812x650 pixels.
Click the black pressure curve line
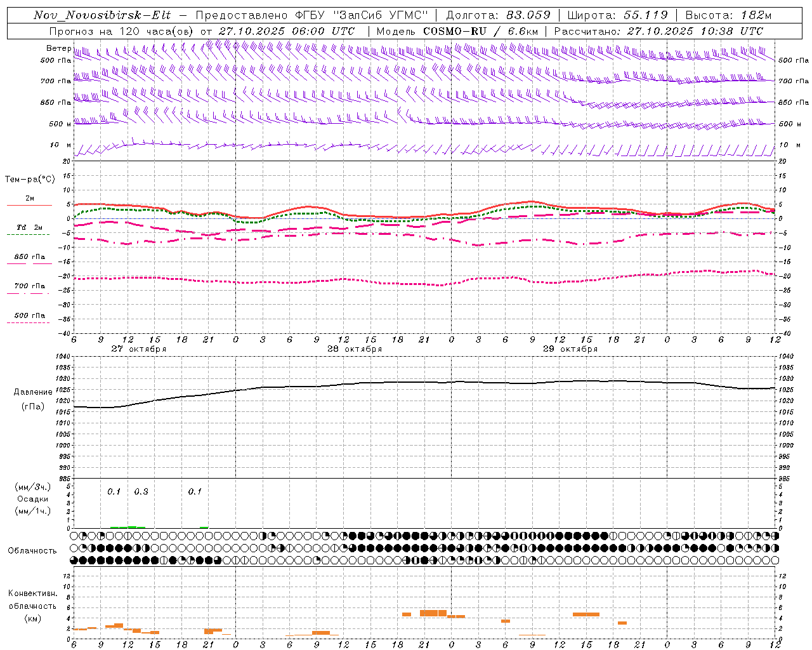point(425,382)
